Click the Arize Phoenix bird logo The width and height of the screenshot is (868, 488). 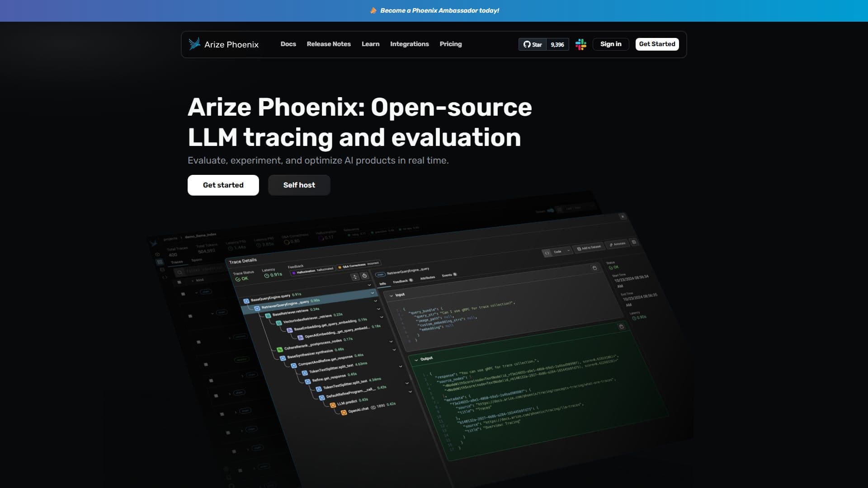(194, 44)
